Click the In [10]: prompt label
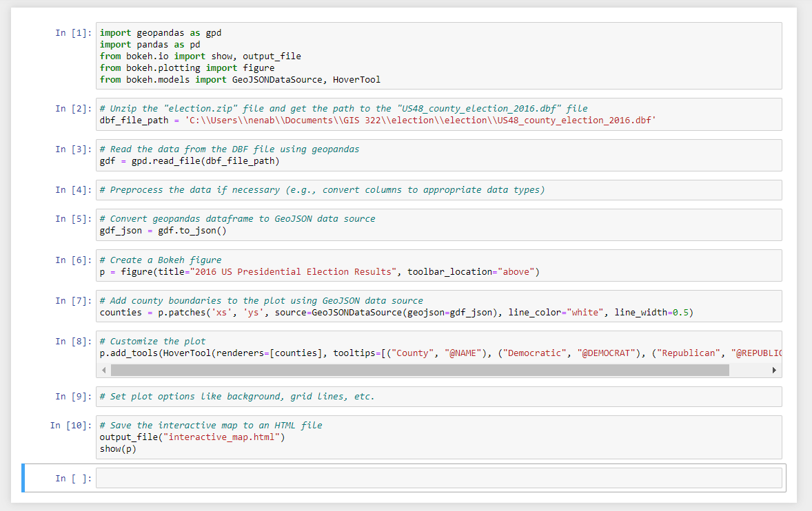The image size is (812, 511). tap(71, 426)
